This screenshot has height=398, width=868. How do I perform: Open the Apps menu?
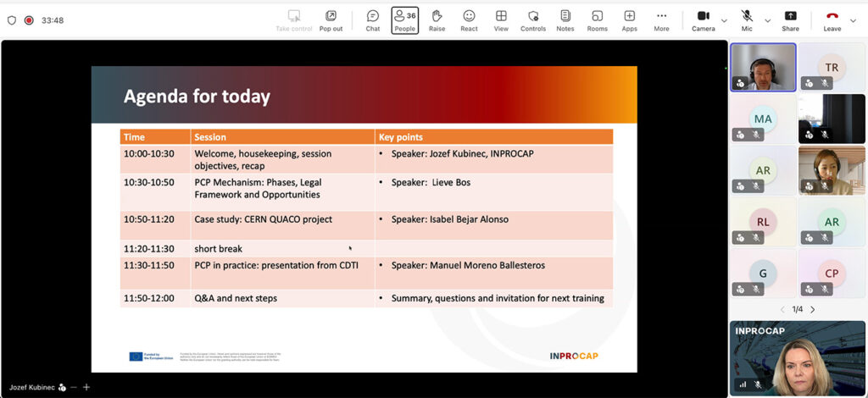(629, 19)
